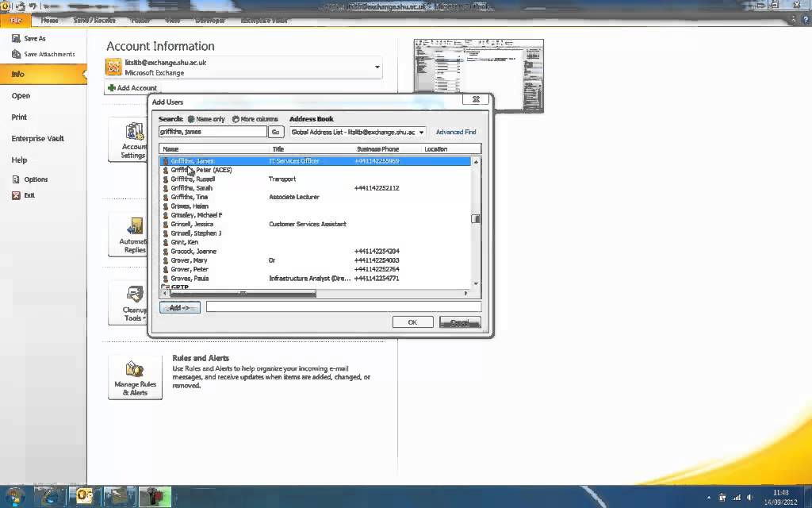Launch Internet Explorer from the taskbar
Image resolution: width=812 pixels, height=508 pixels.
[50, 497]
